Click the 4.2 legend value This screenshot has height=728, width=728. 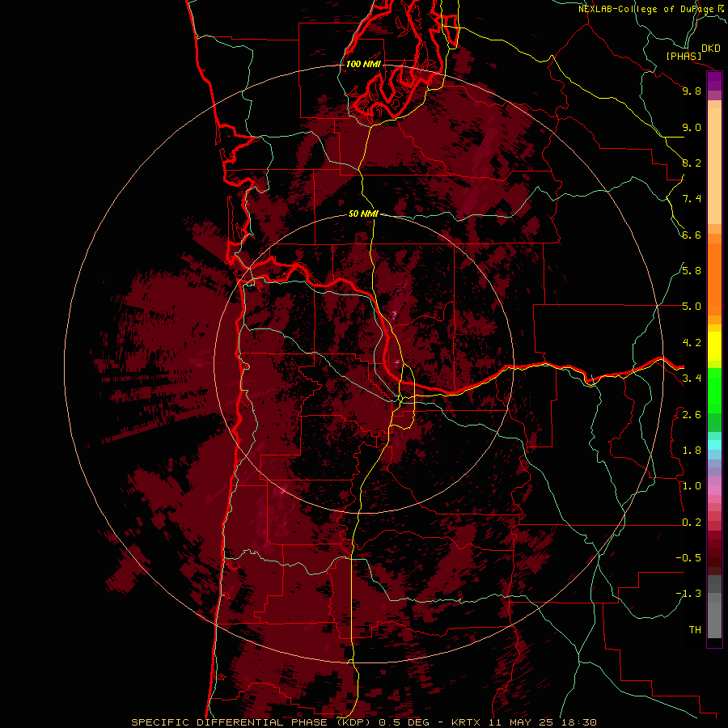692,343
